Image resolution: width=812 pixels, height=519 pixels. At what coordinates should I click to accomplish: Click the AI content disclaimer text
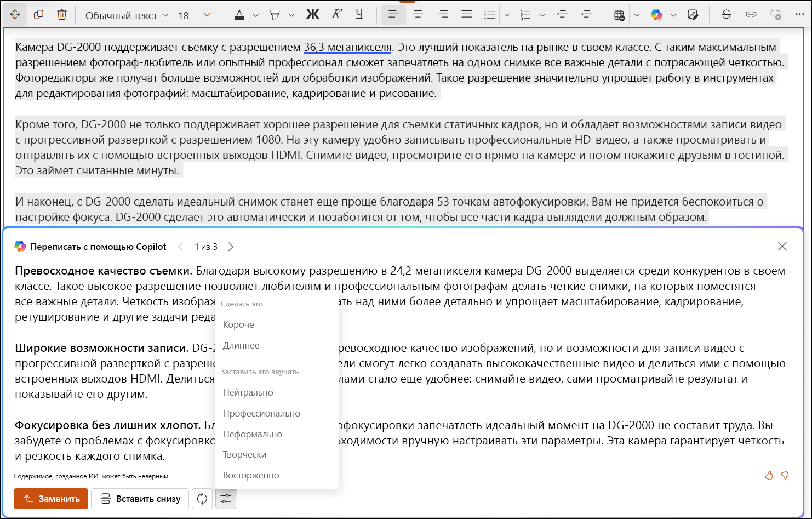coord(91,476)
